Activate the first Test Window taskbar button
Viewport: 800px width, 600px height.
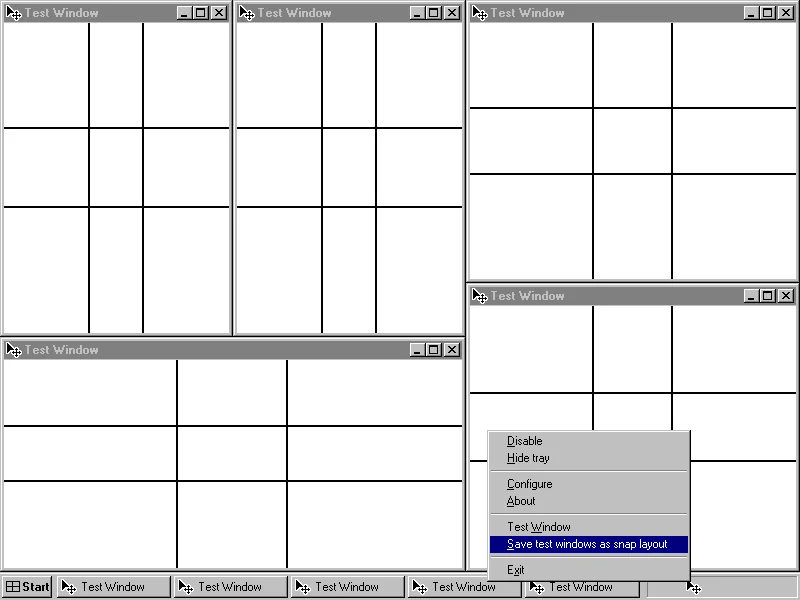click(114, 587)
